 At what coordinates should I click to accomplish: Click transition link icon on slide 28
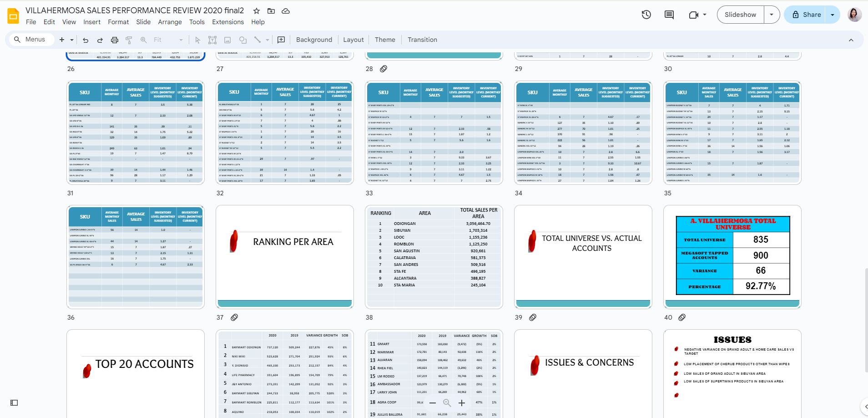[384, 69]
